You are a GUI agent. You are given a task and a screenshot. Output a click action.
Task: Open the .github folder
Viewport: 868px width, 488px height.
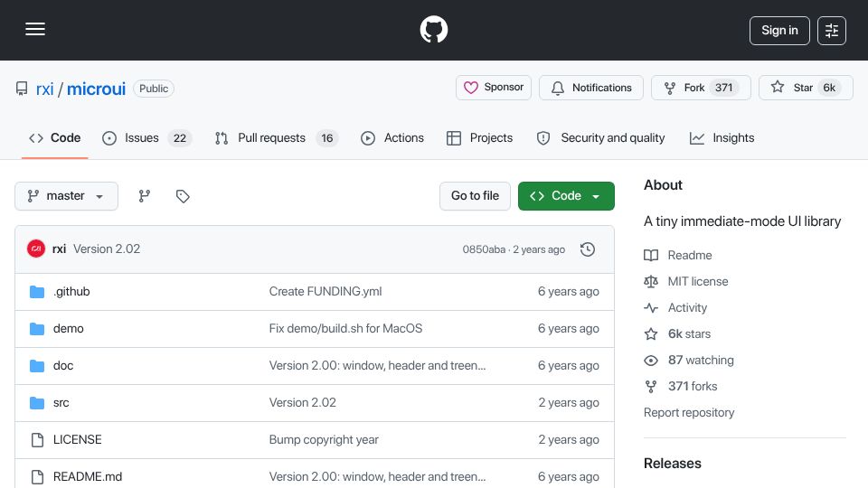click(x=71, y=292)
